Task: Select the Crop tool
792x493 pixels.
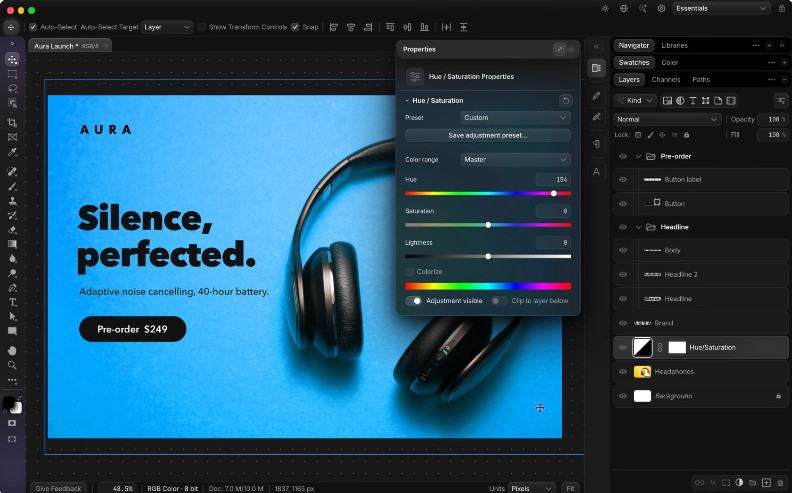Action: [x=12, y=122]
